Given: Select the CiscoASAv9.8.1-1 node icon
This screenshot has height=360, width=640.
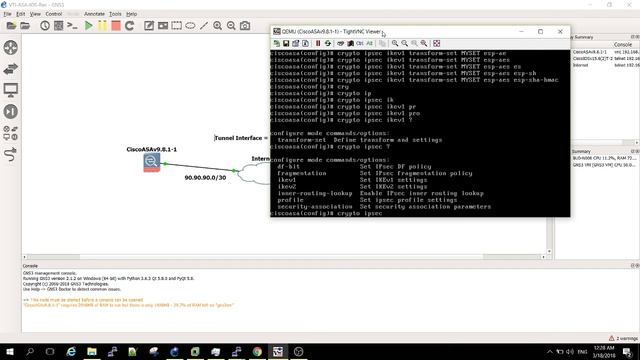Looking at the screenshot, I should [151, 163].
